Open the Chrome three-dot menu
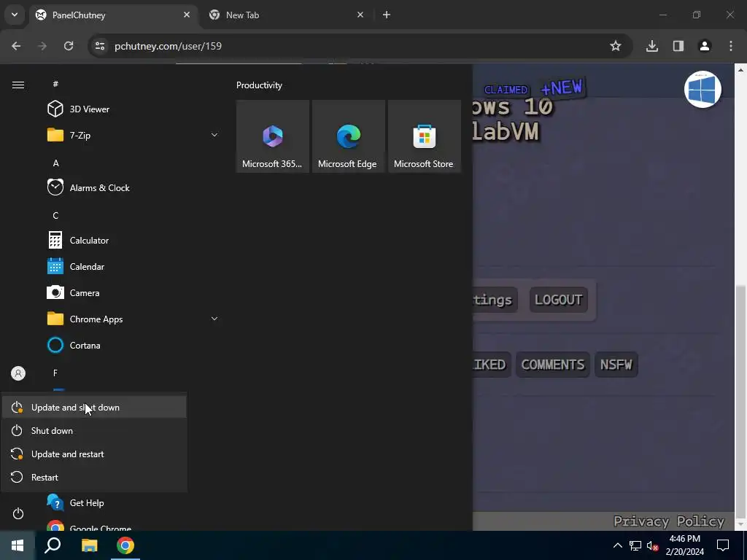 pyautogui.click(x=731, y=46)
